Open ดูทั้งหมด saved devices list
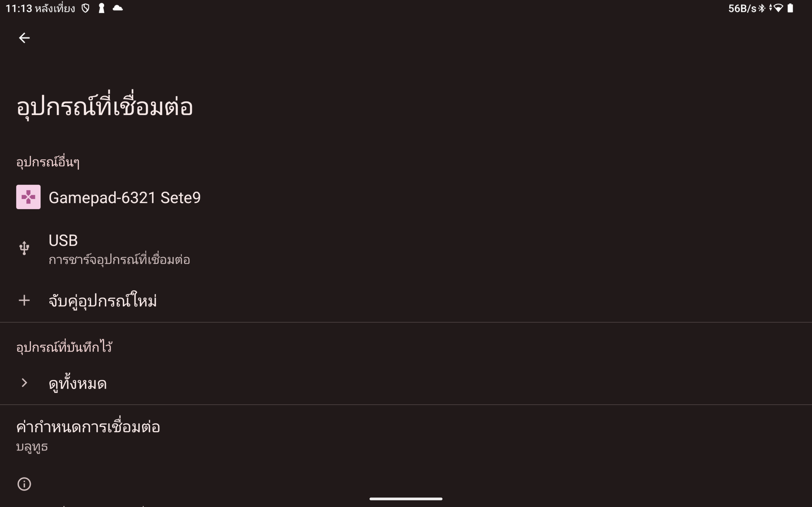Image resolution: width=812 pixels, height=507 pixels. click(x=77, y=383)
